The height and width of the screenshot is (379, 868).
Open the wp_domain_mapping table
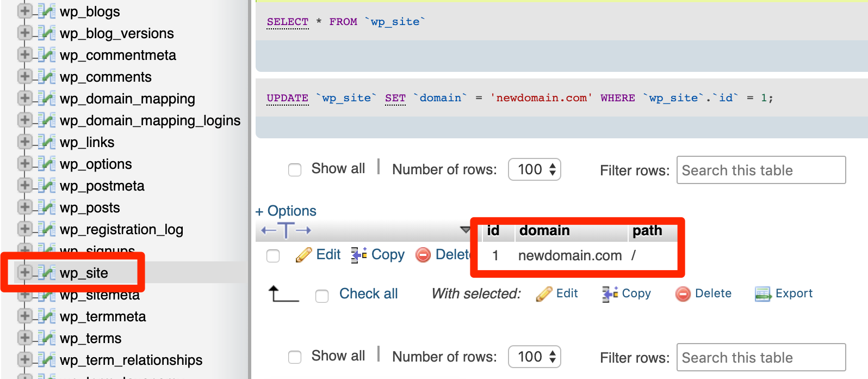(127, 99)
